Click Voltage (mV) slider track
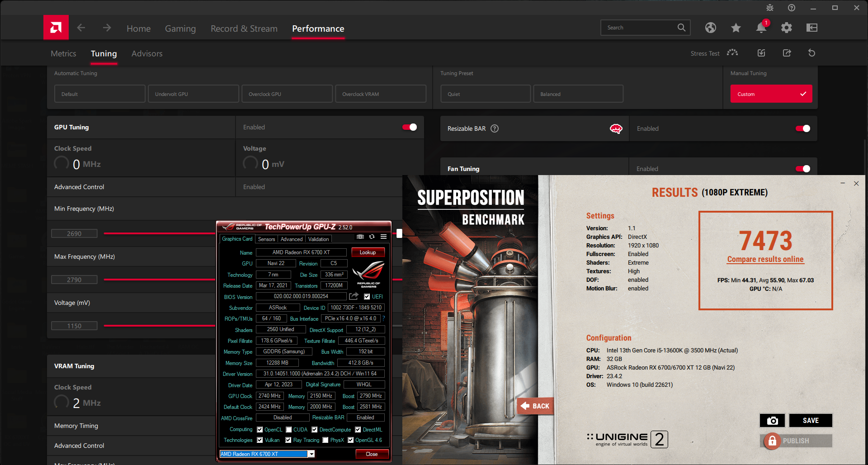868x465 pixels. pyautogui.click(x=160, y=326)
